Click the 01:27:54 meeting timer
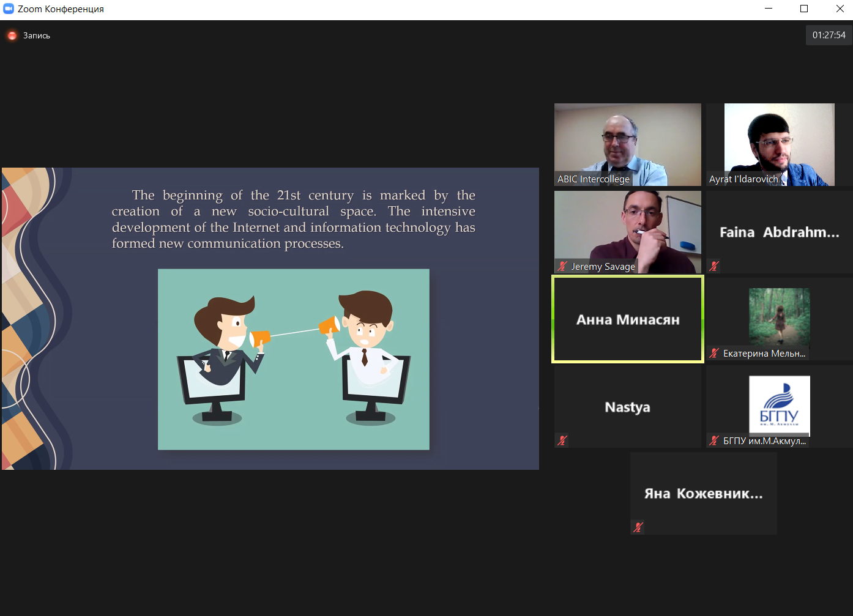This screenshot has height=616, width=853. point(829,35)
